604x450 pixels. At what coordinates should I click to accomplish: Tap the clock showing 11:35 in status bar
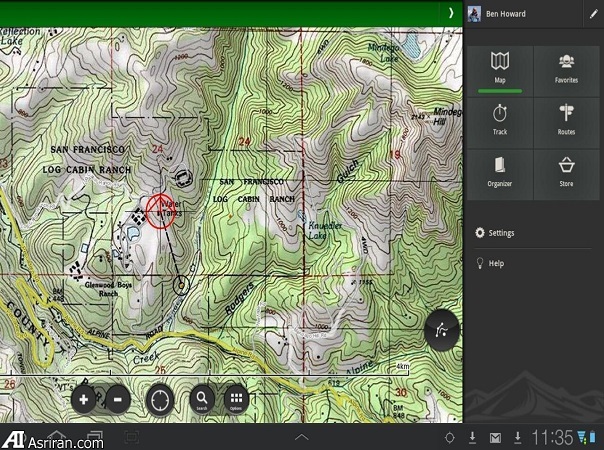[x=551, y=438]
